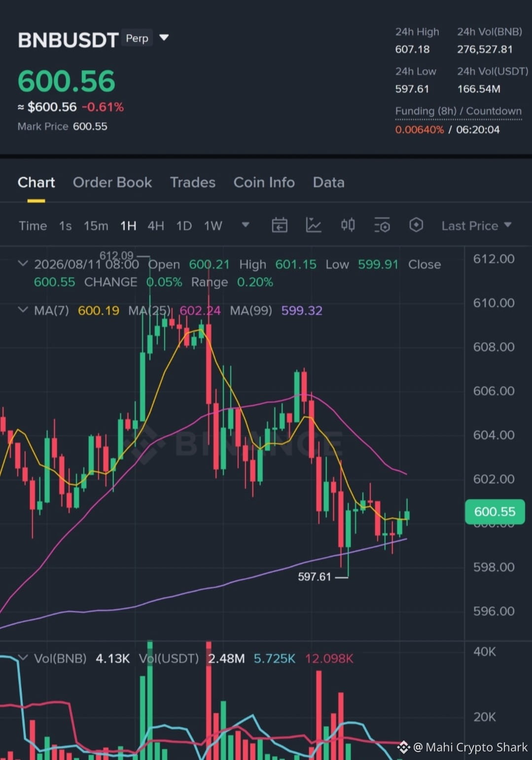Tap the 24h Vol(BNB) 276,527.81 value

(485, 49)
